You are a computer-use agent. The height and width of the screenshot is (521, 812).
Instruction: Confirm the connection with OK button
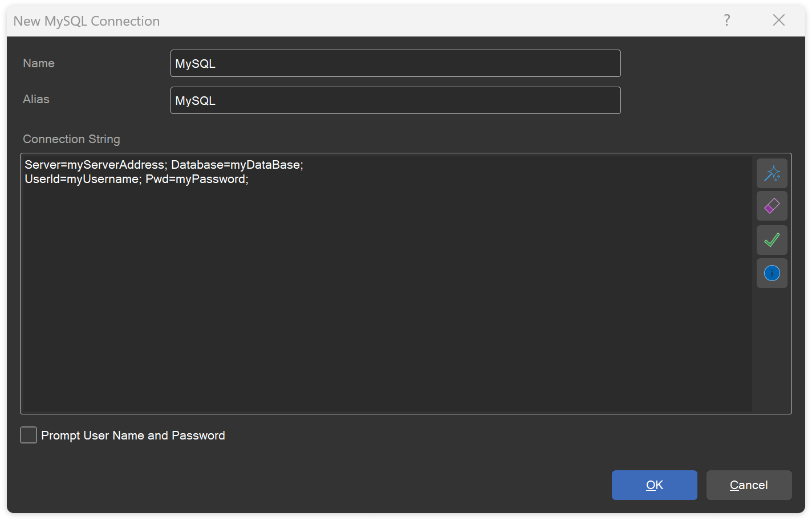(x=655, y=485)
